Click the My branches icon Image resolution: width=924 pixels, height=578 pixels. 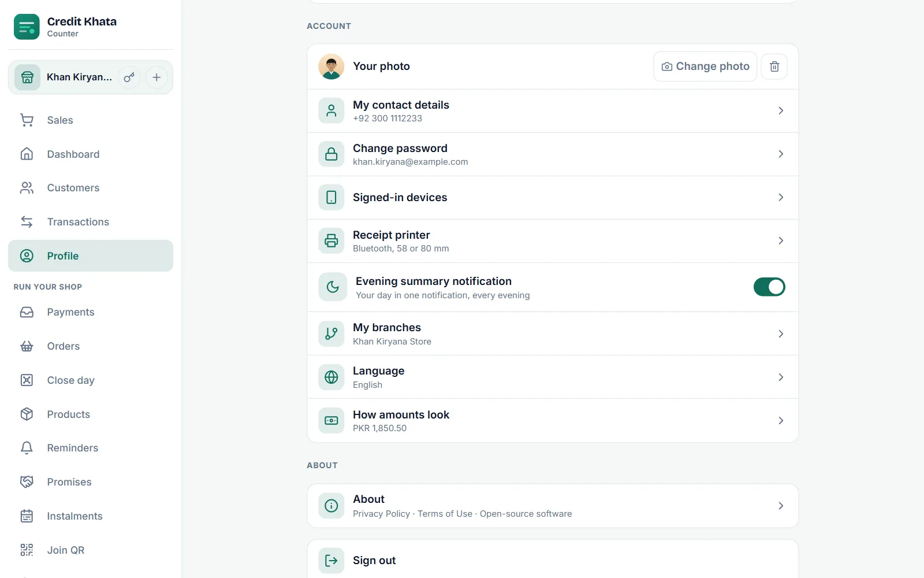[x=331, y=334]
